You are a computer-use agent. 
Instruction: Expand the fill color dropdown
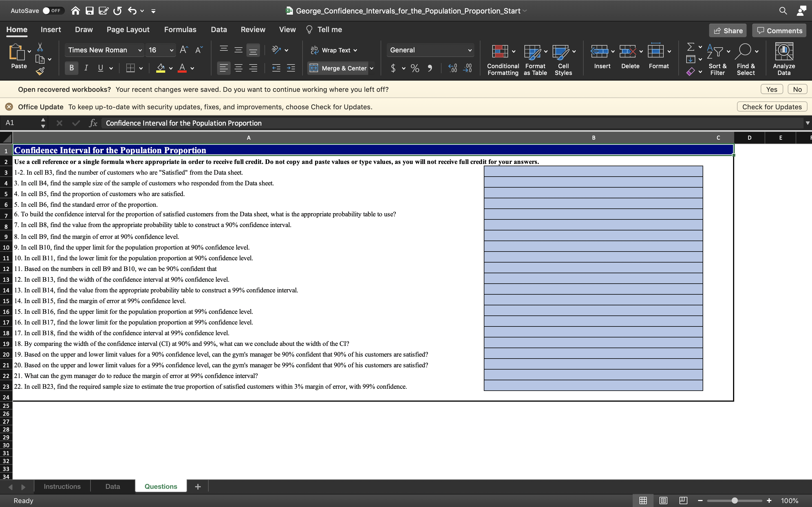tap(171, 68)
